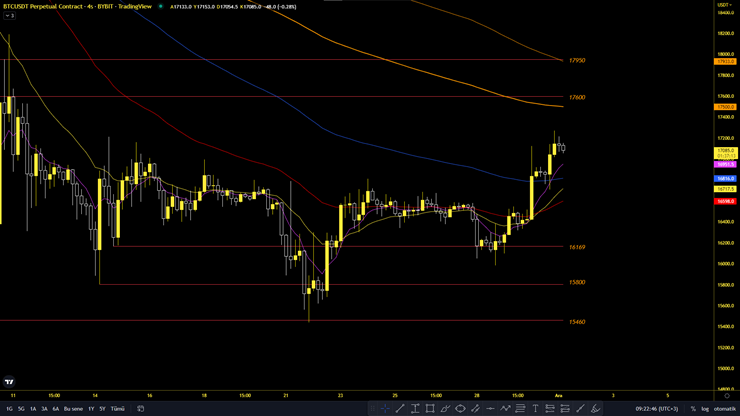Screen dimensions: 740x416
Task: Click the go-to-date calendar icon
Action: coord(141,408)
